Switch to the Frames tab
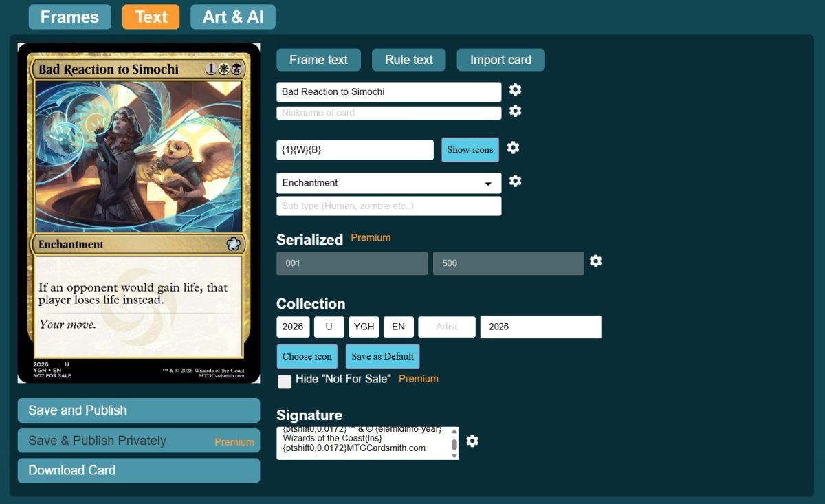The image size is (825, 504). tap(69, 17)
